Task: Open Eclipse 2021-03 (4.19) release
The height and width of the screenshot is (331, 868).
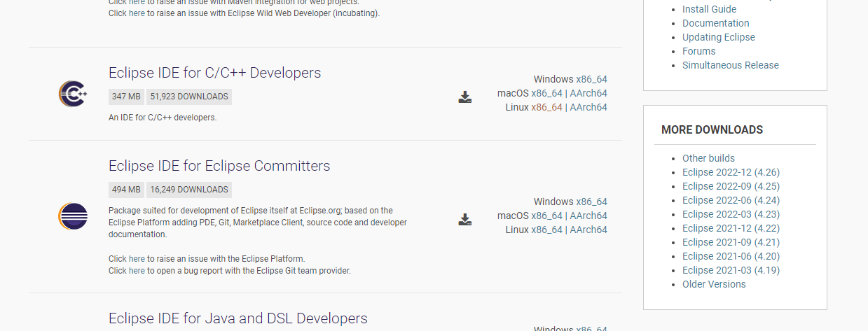Action: pos(731,270)
